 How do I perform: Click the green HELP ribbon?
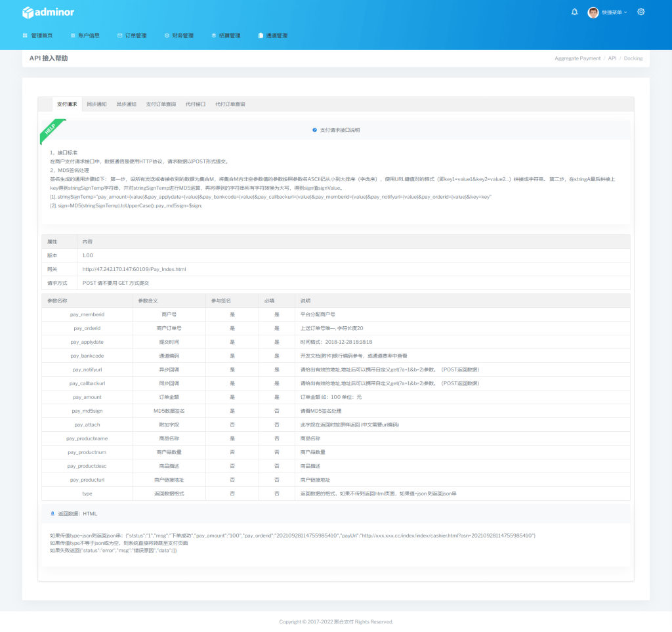coord(51,131)
